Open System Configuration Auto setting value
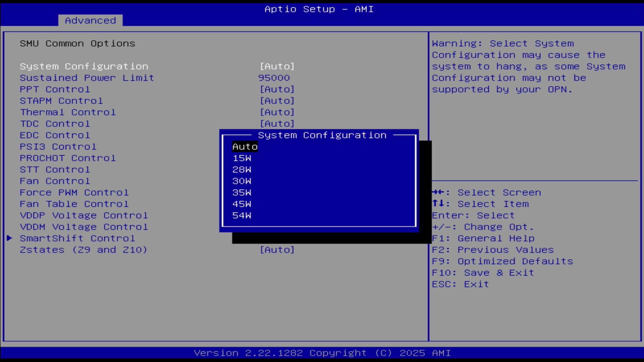 (x=277, y=66)
